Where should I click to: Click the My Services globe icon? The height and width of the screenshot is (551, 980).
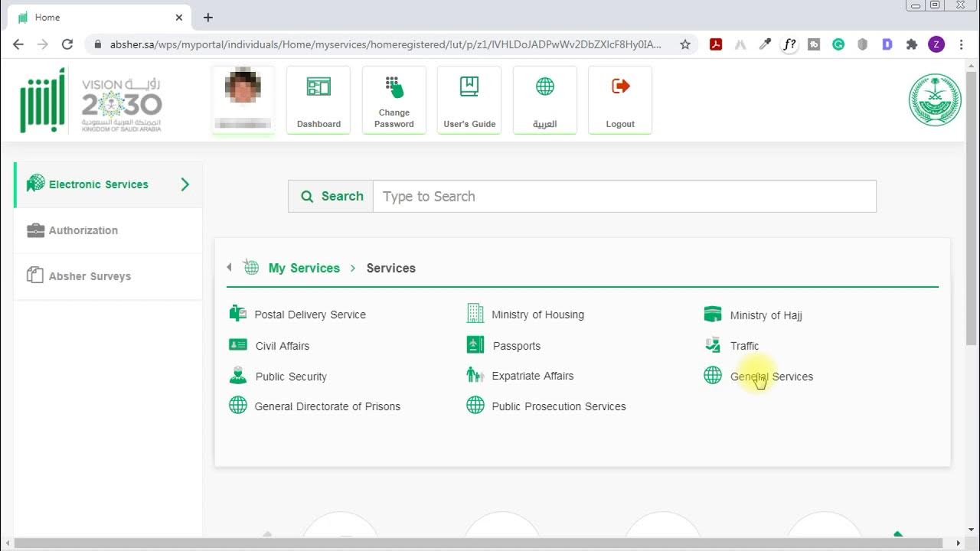[251, 267]
